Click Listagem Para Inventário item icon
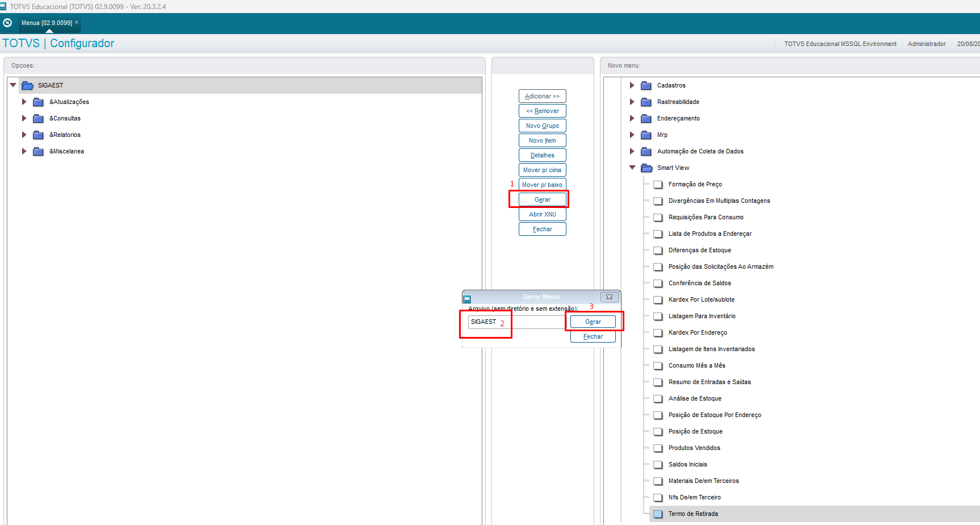 coord(658,316)
